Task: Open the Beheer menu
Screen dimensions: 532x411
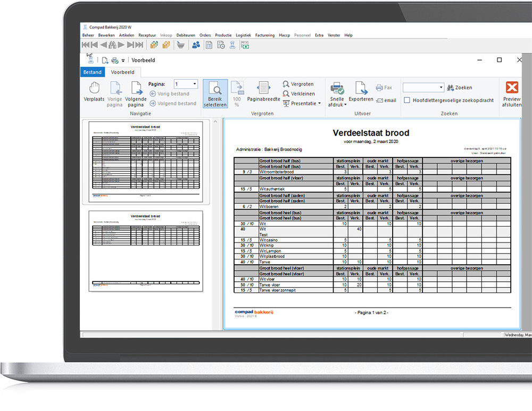Action: (x=88, y=35)
